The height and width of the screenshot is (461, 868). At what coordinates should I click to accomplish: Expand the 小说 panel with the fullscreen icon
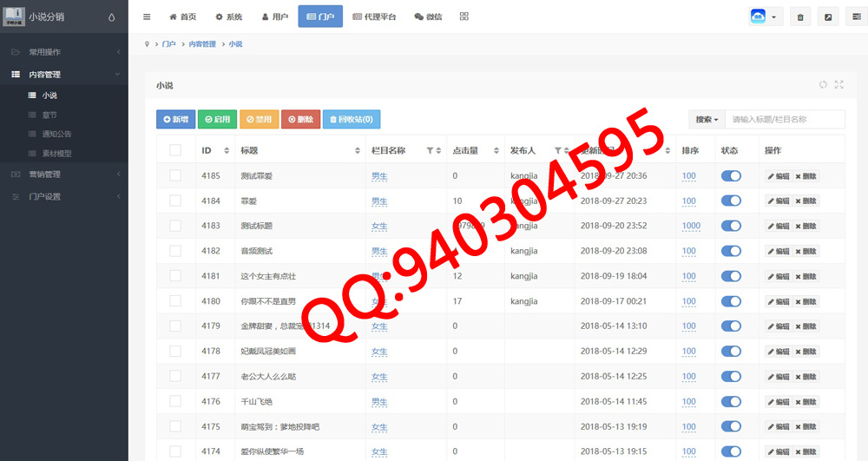[x=838, y=84]
